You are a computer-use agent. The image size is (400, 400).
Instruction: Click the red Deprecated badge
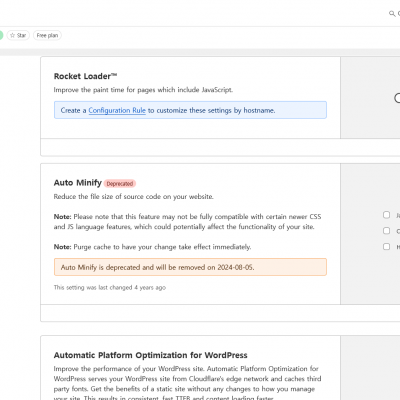(x=120, y=184)
